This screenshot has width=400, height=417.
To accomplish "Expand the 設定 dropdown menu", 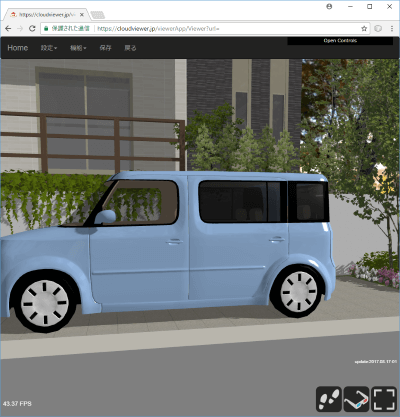I will [x=49, y=48].
